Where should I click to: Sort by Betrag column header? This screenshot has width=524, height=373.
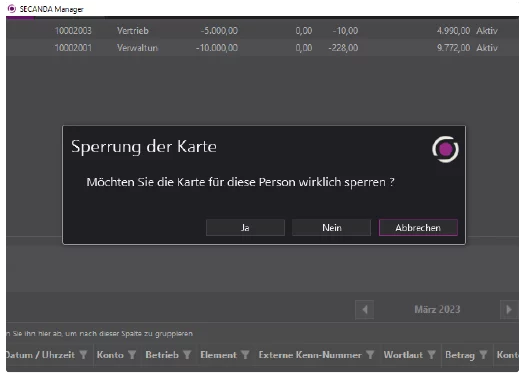[x=460, y=355]
